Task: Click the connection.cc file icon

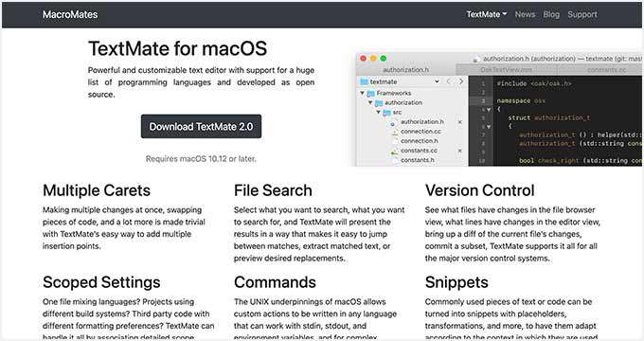Action: [394, 132]
